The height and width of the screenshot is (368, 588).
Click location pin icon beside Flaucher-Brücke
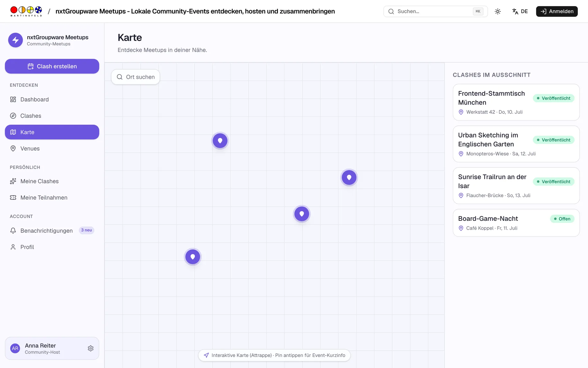point(461,195)
